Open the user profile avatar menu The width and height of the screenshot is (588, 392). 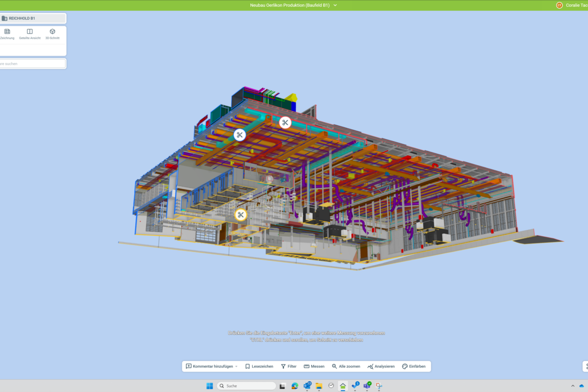click(560, 5)
